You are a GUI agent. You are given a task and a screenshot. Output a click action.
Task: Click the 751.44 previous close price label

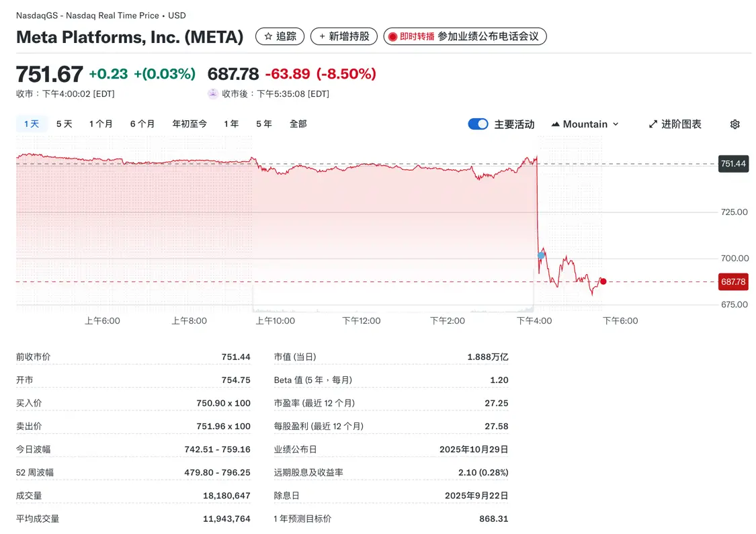click(733, 163)
